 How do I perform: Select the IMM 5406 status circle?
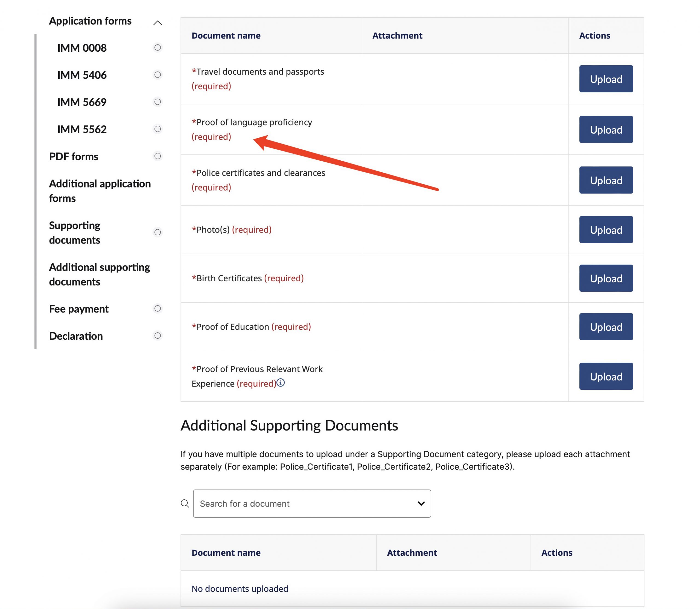[157, 75]
